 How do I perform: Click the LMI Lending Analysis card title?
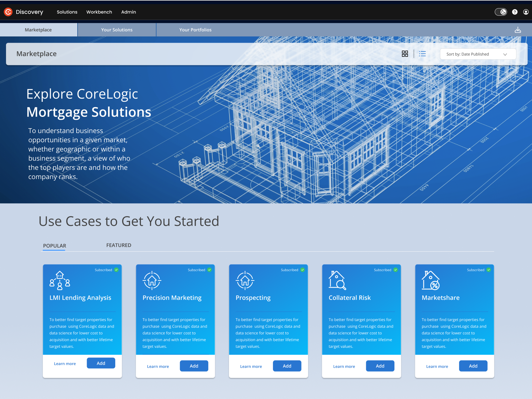click(x=80, y=298)
